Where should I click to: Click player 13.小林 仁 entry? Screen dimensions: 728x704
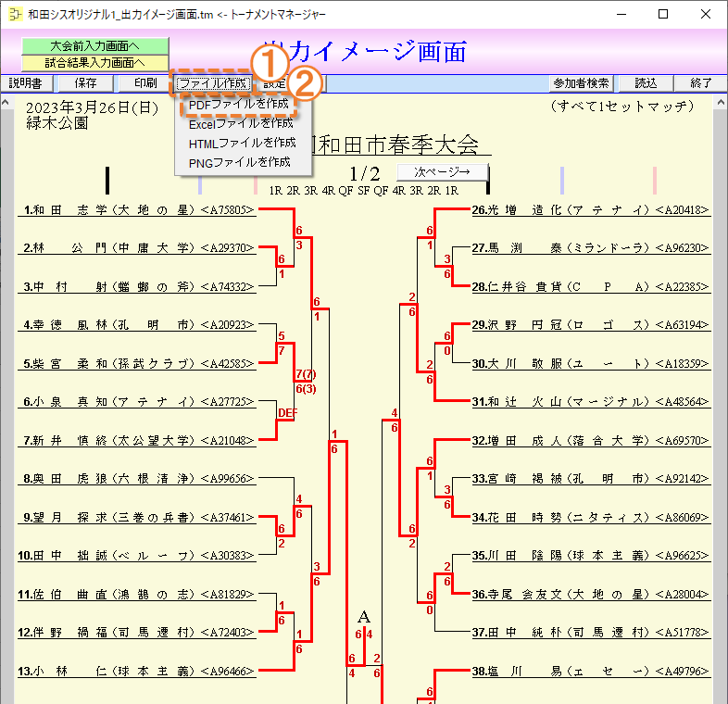point(139,670)
